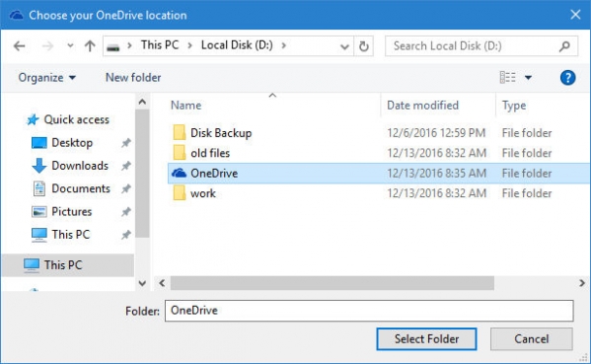This screenshot has width=591, height=364.
Task: Click the Disk Backup folder icon
Action: [180, 132]
